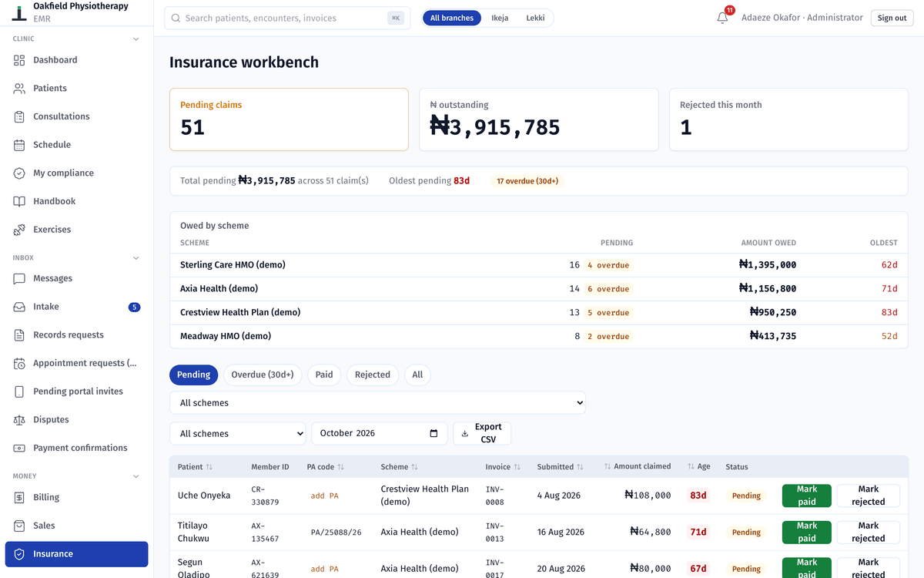Open Dashboard icon in sidebar
This screenshot has width=924, height=578.
click(x=19, y=60)
